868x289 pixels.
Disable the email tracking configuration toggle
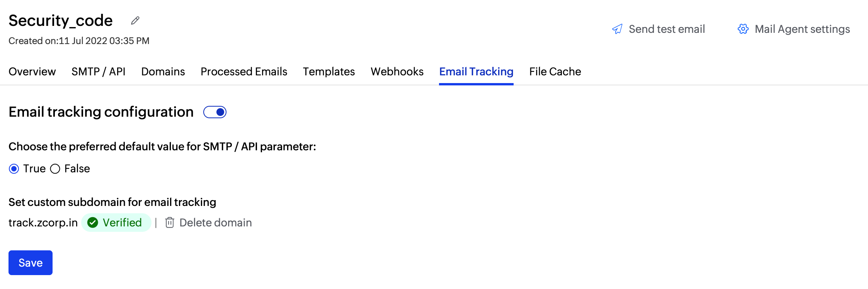(215, 112)
